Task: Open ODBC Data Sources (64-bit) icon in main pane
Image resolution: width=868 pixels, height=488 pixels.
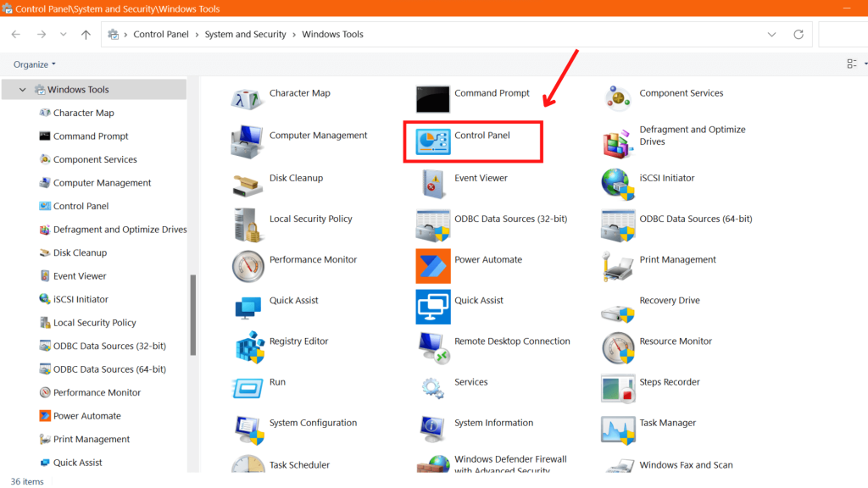Action: 618,225
